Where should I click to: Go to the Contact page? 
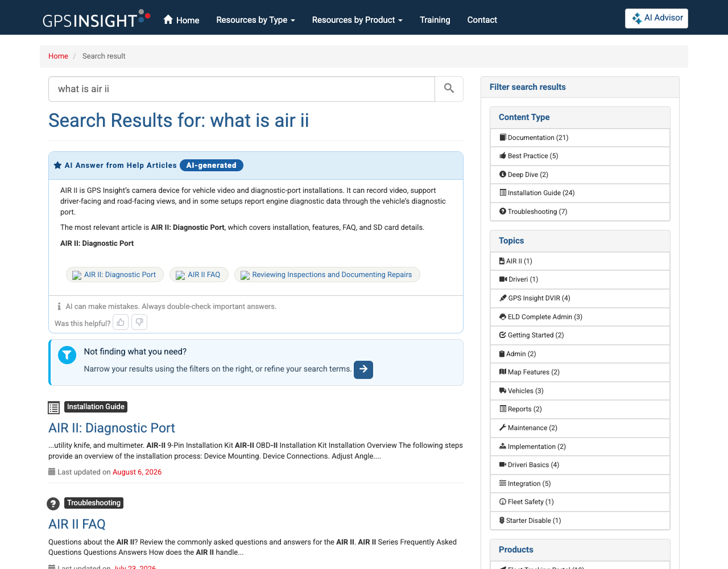[x=482, y=20]
